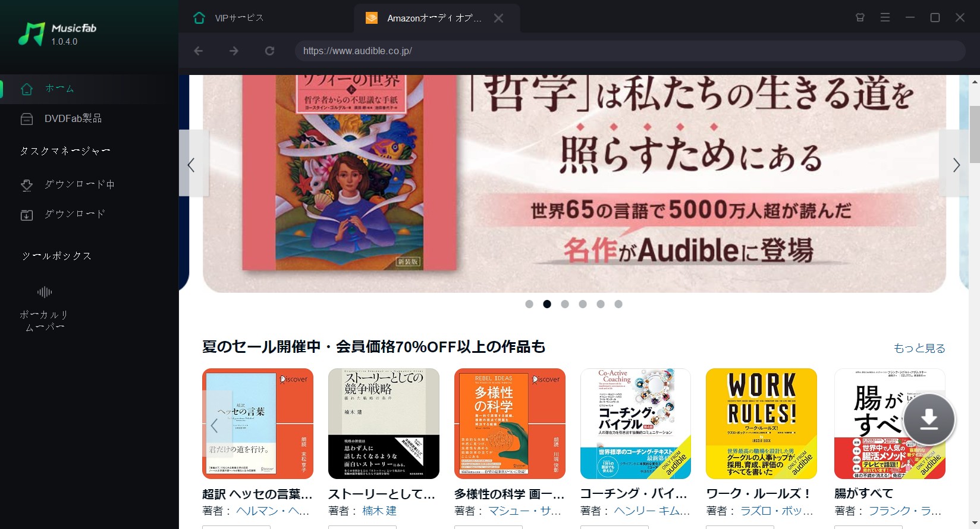The width and height of the screenshot is (980, 529).
Task: Open author link フランク・ラ…
Action: click(x=905, y=511)
